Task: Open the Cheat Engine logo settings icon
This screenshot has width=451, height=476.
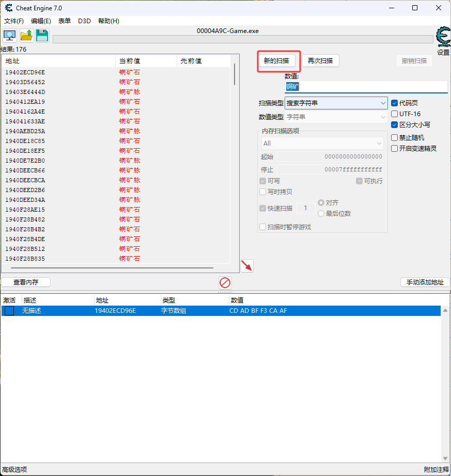Action: (x=443, y=37)
